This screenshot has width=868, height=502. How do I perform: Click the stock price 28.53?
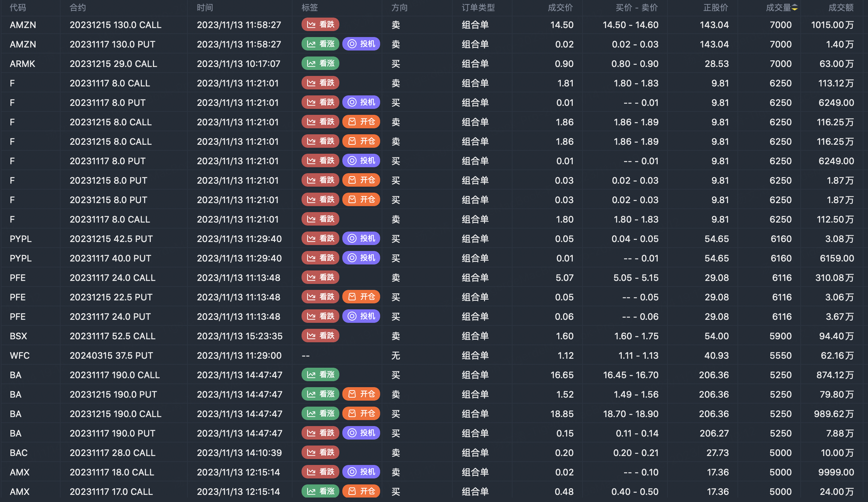tap(717, 64)
